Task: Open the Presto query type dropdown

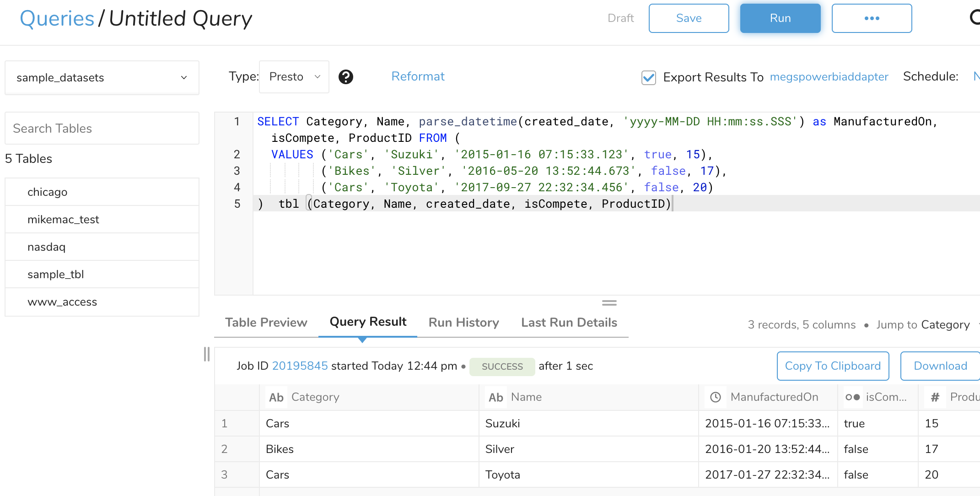Action: [x=294, y=77]
